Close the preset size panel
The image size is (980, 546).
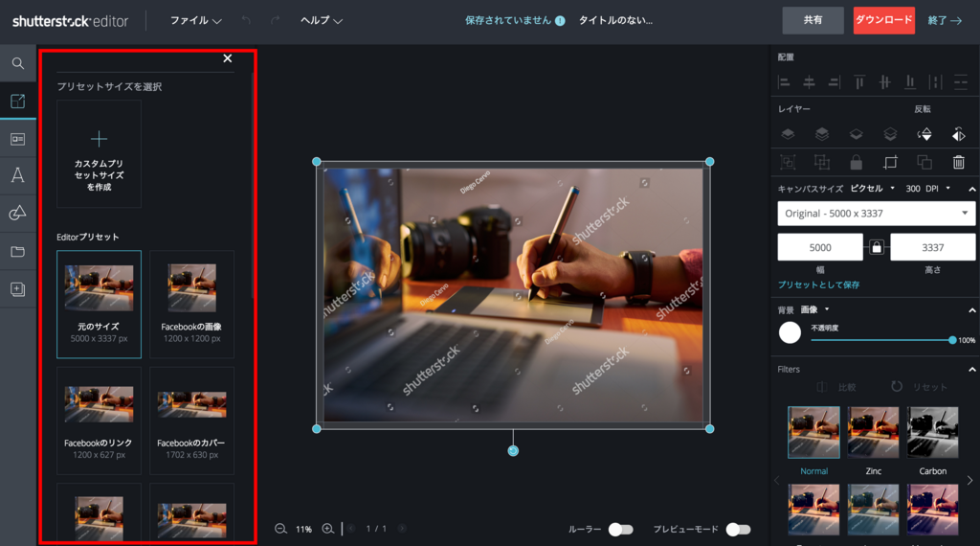(x=228, y=58)
